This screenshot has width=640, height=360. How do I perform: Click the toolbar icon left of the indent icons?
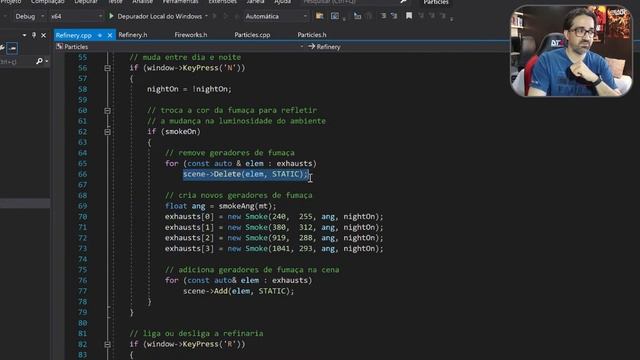click(x=357, y=16)
